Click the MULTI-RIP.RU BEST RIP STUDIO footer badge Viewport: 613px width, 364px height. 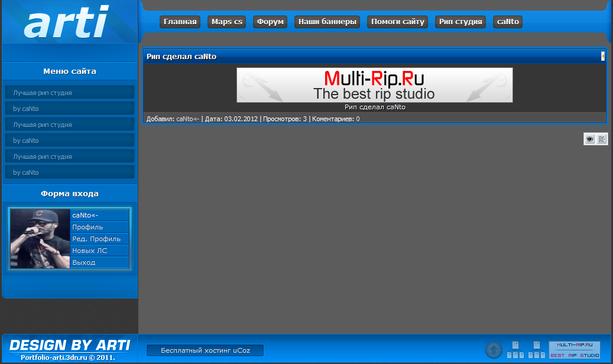[575, 350]
